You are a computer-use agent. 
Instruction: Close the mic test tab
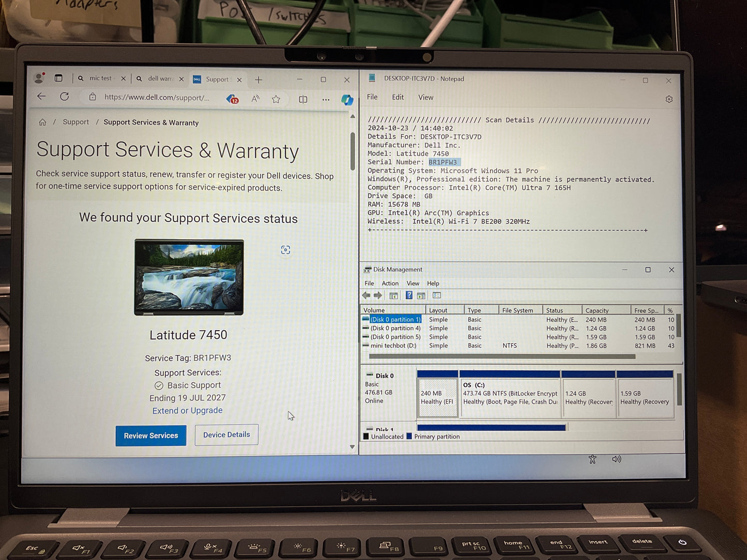123,79
